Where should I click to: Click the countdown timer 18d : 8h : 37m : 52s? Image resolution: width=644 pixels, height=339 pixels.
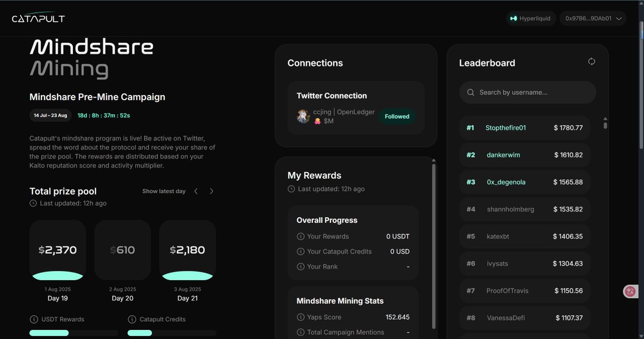(104, 115)
